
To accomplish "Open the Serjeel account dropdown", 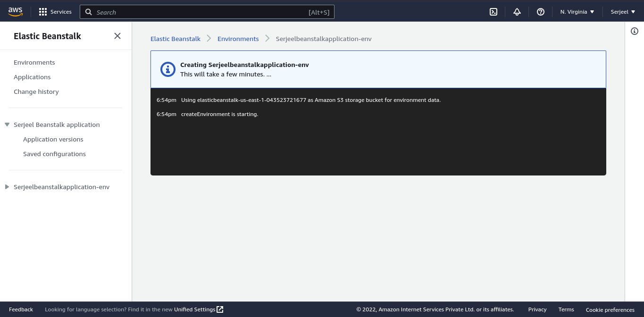I will [623, 12].
